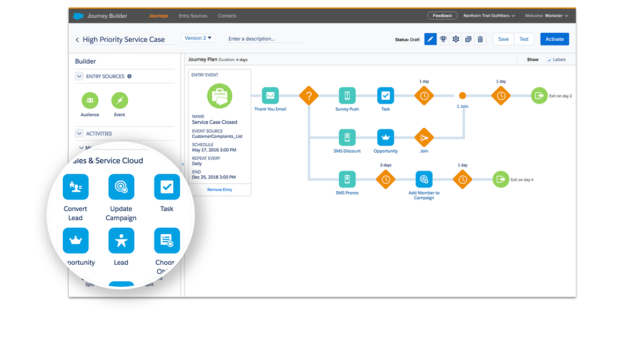This screenshot has width=644, height=343.
Task: Open the Contacts tab
Action: click(227, 16)
